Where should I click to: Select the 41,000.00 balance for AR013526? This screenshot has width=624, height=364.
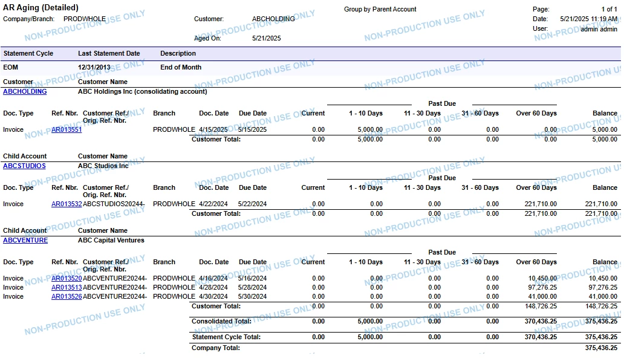[603, 297]
